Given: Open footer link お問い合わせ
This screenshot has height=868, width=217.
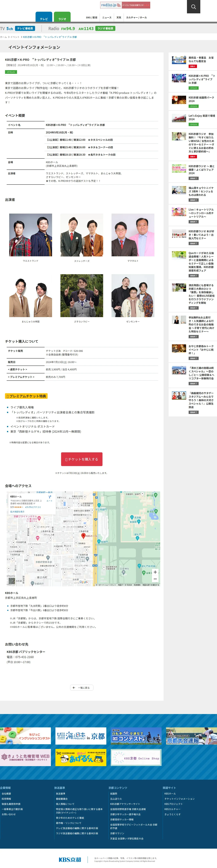Looking at the screenshot, I should pyautogui.click(x=9, y=814).
